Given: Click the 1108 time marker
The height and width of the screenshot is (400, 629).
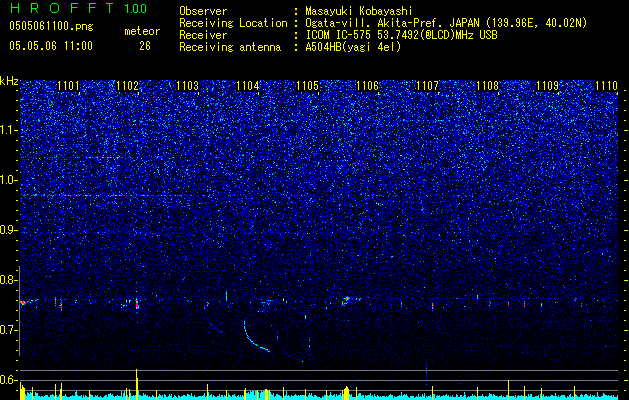Looking at the screenshot, I should [x=487, y=85].
